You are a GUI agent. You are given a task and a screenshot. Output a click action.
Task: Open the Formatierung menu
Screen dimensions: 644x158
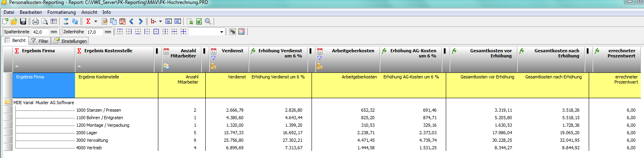tap(62, 12)
